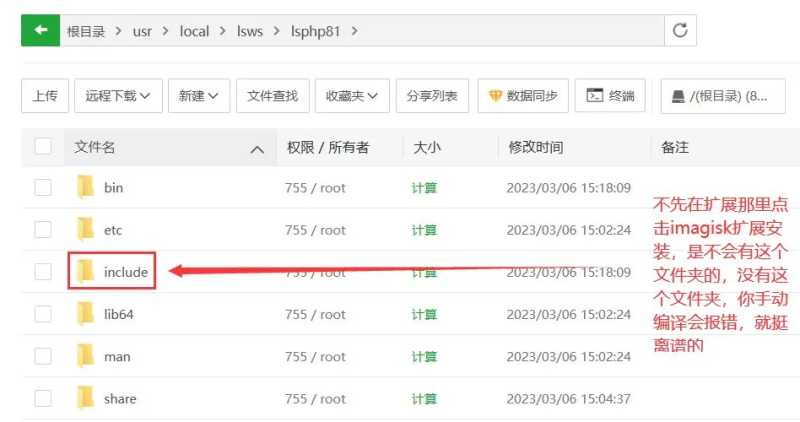Click the man folder name
This screenshot has height=422, width=800.
117,357
